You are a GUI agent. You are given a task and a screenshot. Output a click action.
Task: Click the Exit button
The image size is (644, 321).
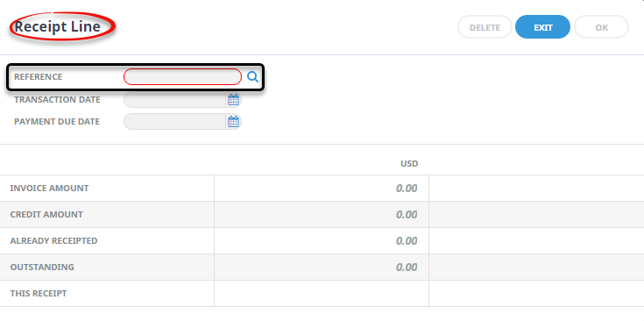point(542,27)
